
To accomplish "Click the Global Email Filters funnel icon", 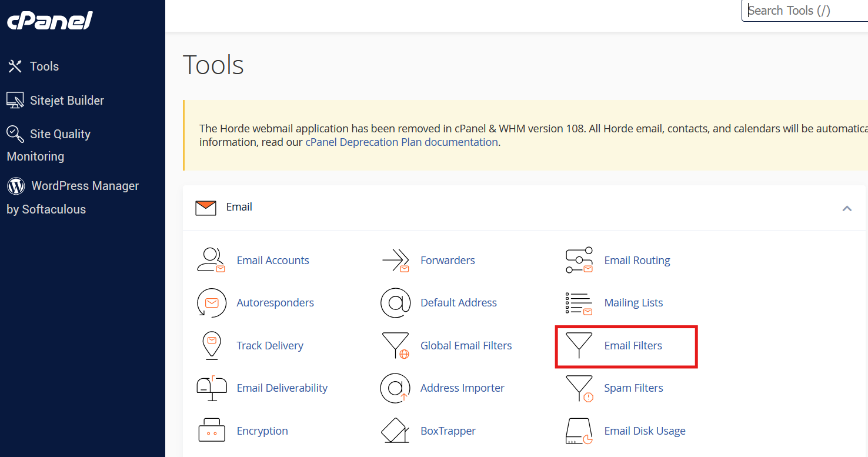I will point(395,345).
